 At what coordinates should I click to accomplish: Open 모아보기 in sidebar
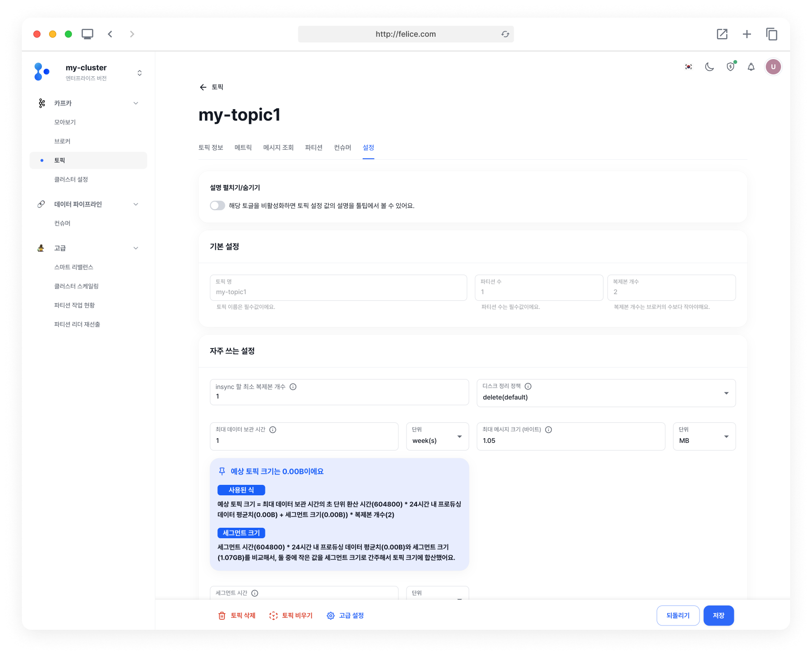tap(65, 123)
